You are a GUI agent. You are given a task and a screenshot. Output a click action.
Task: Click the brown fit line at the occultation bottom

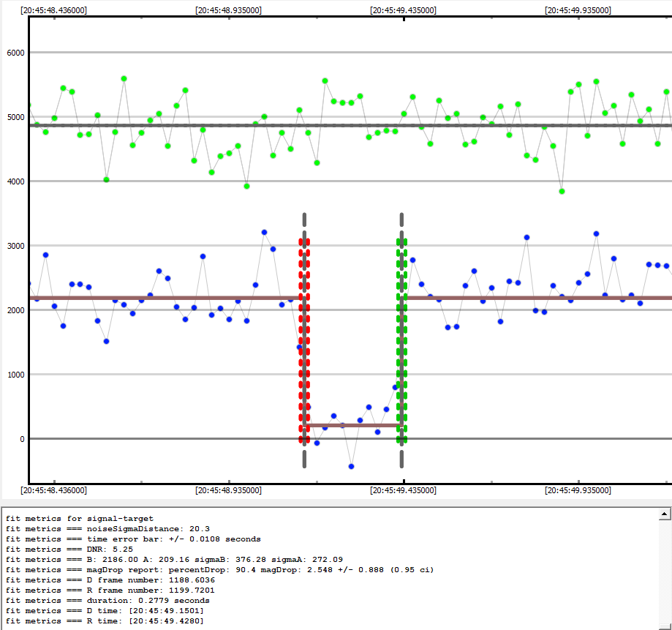click(x=353, y=425)
